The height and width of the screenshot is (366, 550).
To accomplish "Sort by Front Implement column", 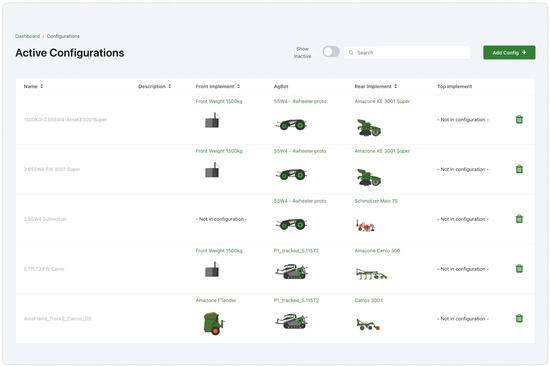I will [218, 86].
